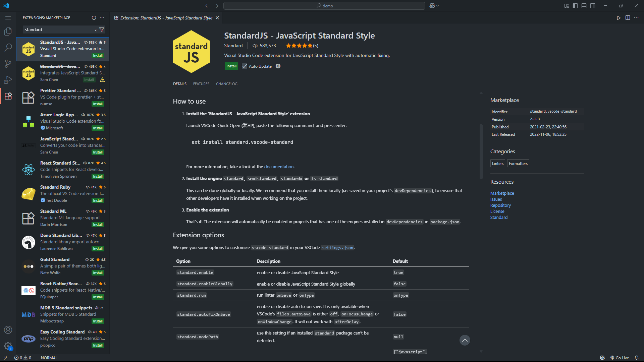
Task: Switch to the DETAILS tab
Action: click(180, 84)
